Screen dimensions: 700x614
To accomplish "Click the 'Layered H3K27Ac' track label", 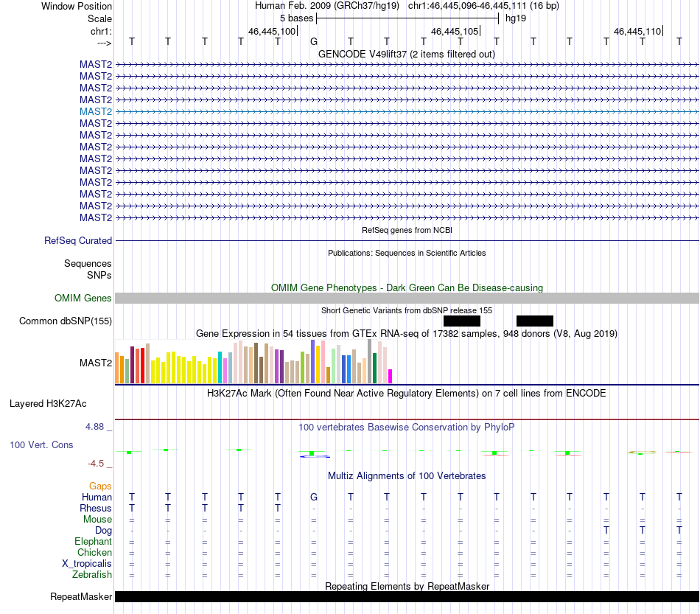I will [48, 404].
